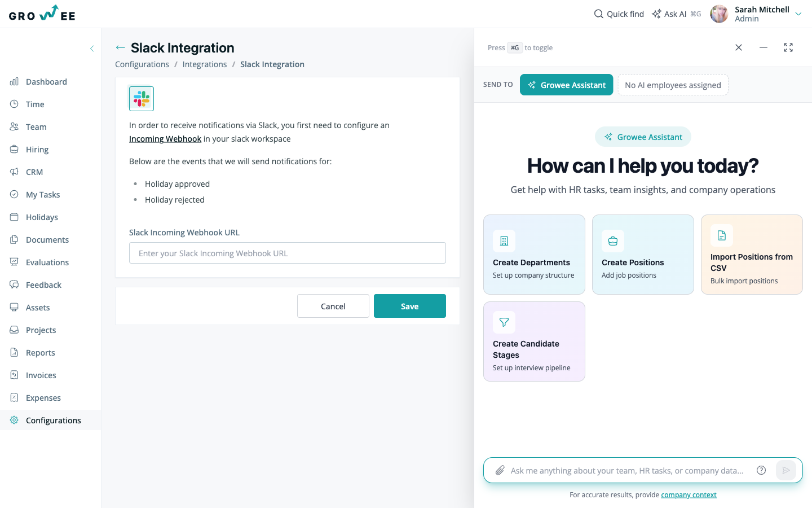Open Projects icon in sidebar
The width and height of the screenshot is (812, 508).
14,330
